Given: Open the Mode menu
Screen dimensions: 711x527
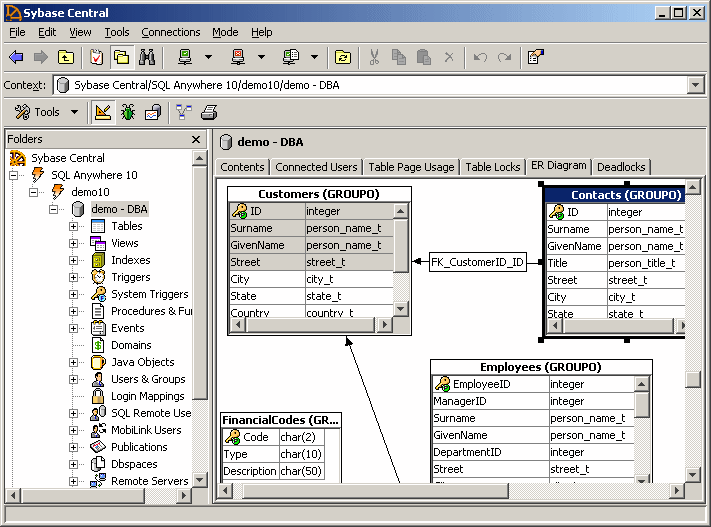Looking at the screenshot, I should point(225,32).
